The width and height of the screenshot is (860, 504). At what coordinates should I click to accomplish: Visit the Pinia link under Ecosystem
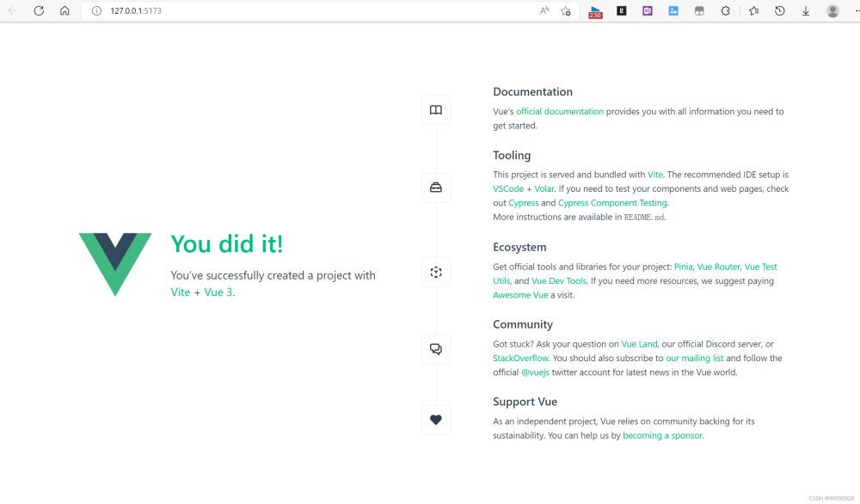click(683, 267)
